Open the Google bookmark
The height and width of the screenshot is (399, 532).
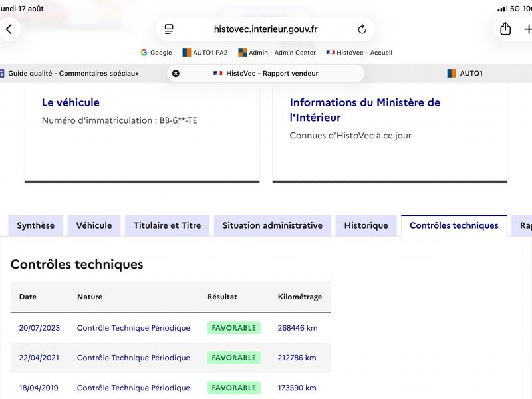click(x=156, y=53)
